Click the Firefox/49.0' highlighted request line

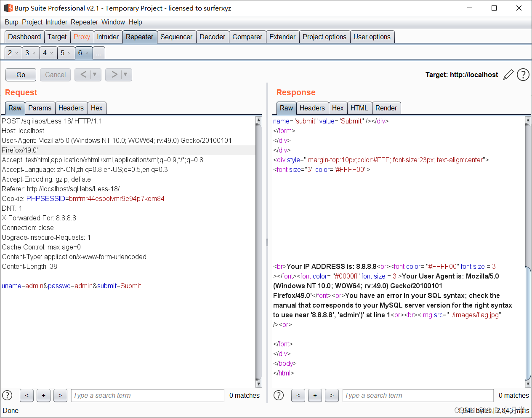[128, 150]
